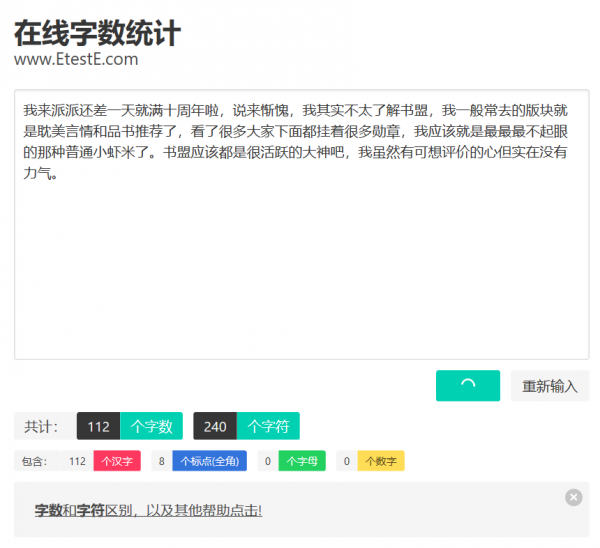This screenshot has width=600, height=548.
Task: Click the 个字数 green label
Action: (x=152, y=426)
